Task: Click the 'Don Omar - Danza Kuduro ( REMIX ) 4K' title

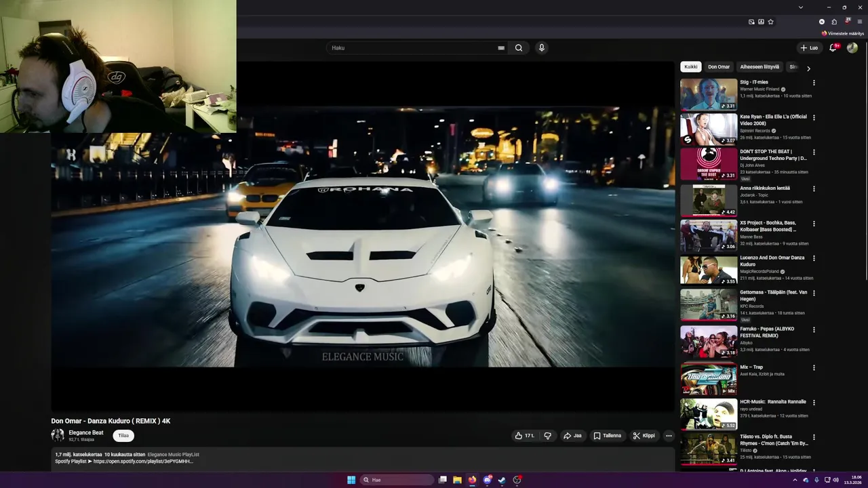Action: point(111,421)
